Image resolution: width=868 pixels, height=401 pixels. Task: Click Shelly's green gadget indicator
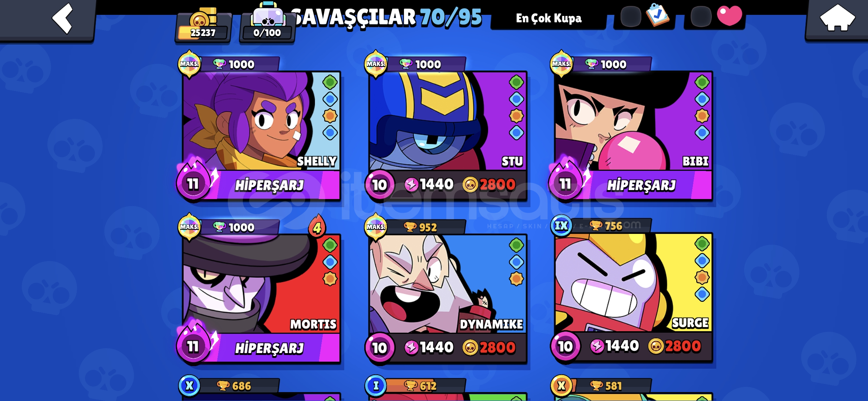coord(330,82)
